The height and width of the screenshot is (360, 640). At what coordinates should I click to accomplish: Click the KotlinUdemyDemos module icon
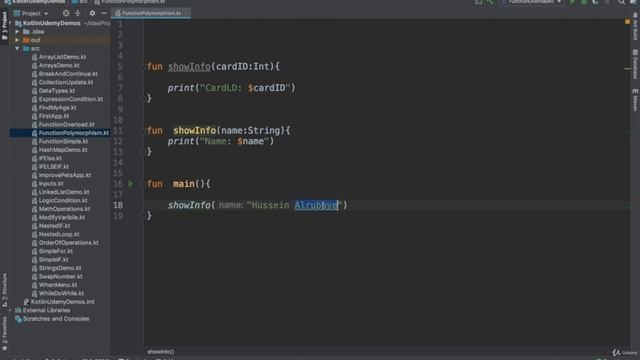18,23
